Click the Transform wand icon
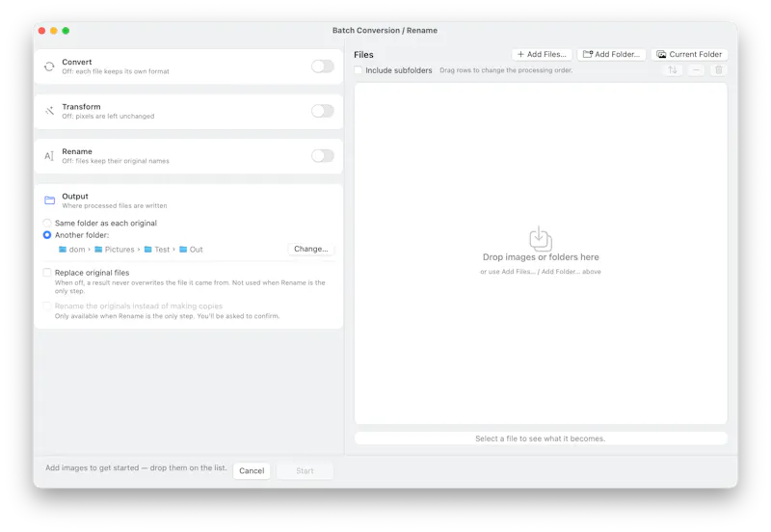The height and width of the screenshot is (532, 771). pos(49,111)
